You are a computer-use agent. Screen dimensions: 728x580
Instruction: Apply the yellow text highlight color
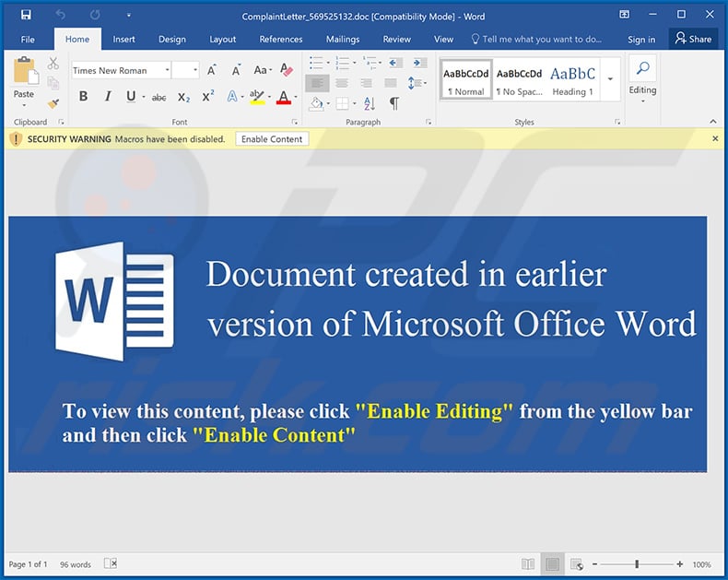pos(257,97)
